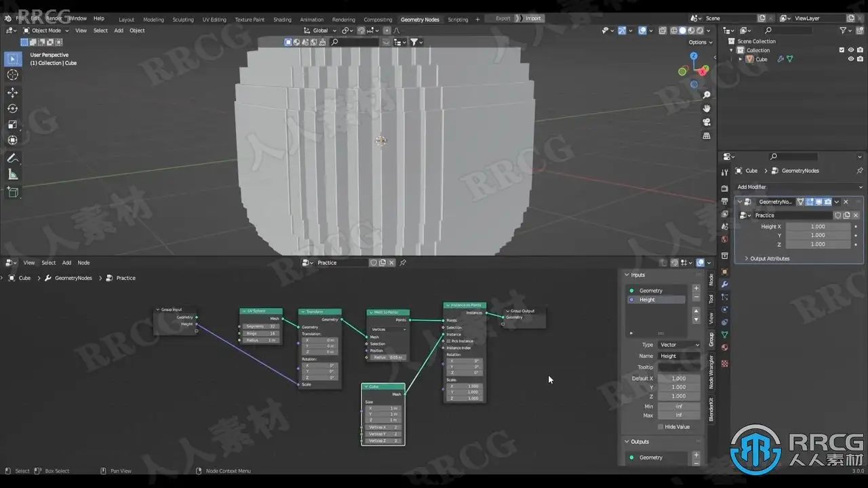Image resolution: width=868 pixels, height=488 pixels.
Task: Open the Node menu in the node editor
Action: (83, 263)
